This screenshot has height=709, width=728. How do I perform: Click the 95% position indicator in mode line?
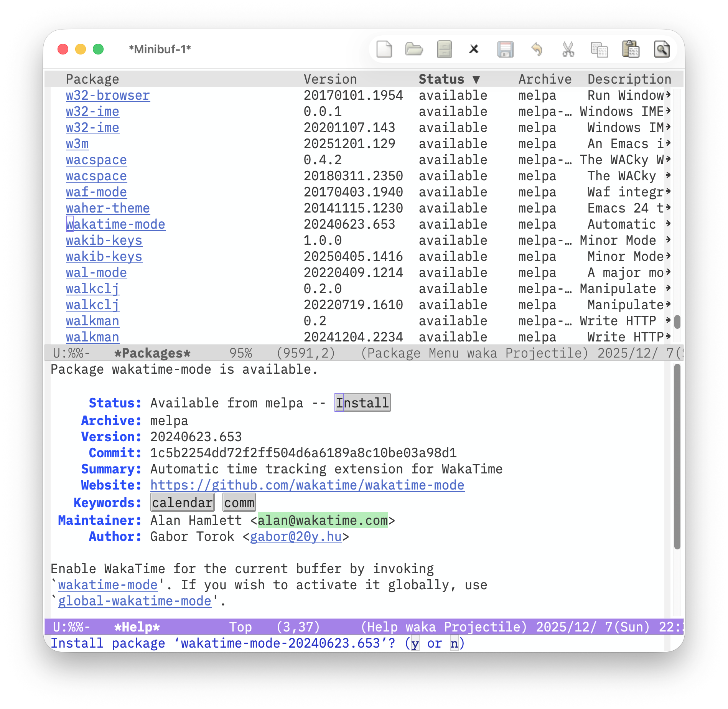(240, 353)
